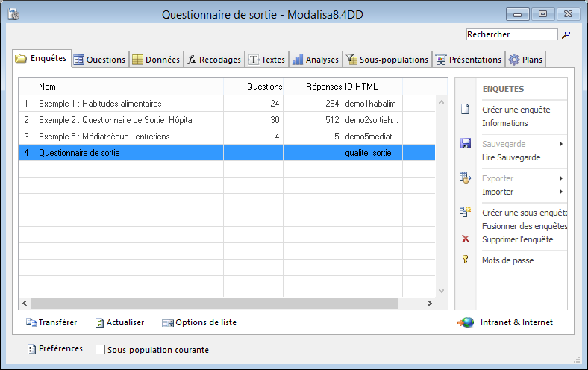
Task: Toggle Sous-population courante checkbox
Action: [101, 349]
